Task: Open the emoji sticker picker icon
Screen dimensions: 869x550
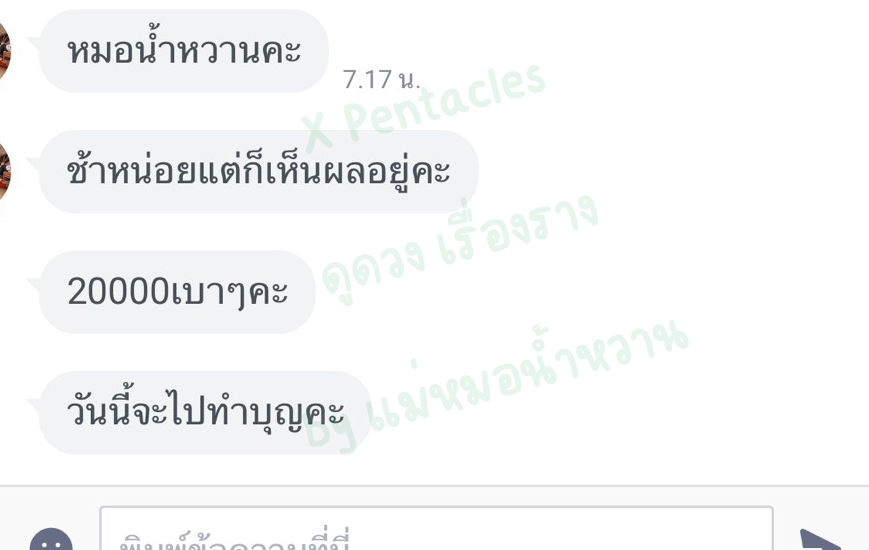Action: tap(51, 541)
